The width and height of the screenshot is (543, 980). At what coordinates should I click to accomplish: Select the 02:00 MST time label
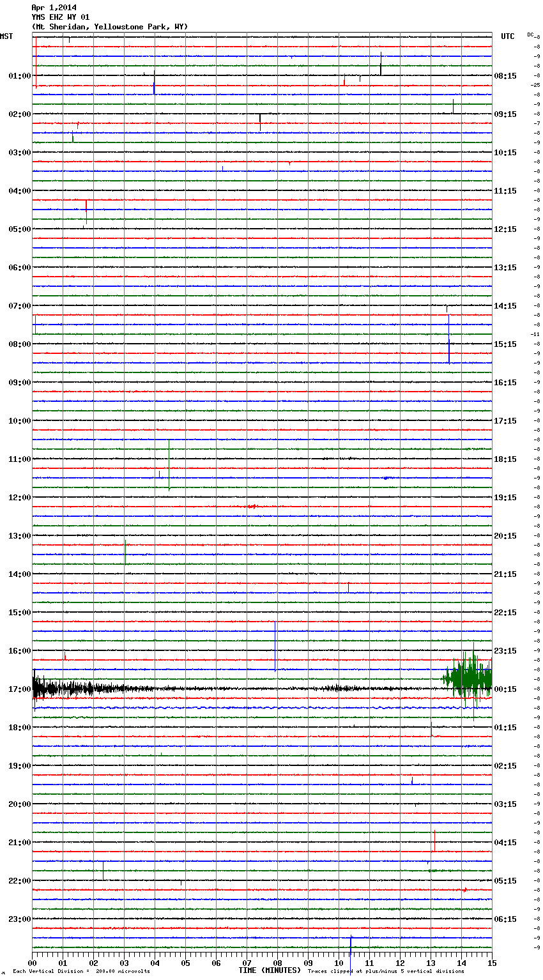pyautogui.click(x=20, y=114)
